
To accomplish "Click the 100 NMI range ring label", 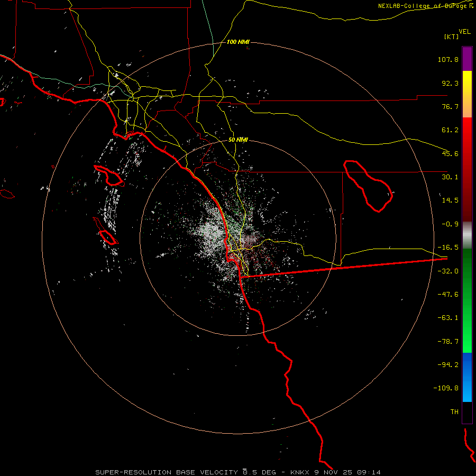I will point(238,42).
